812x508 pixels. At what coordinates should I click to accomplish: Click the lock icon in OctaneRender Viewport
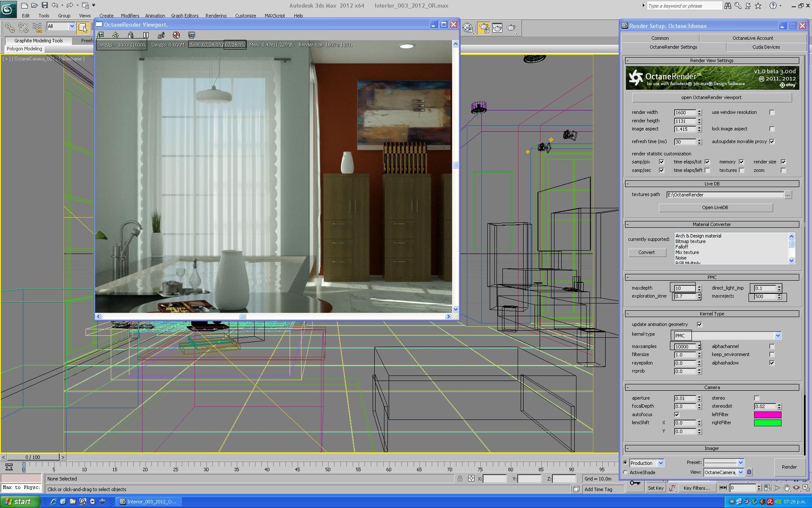pos(131,35)
